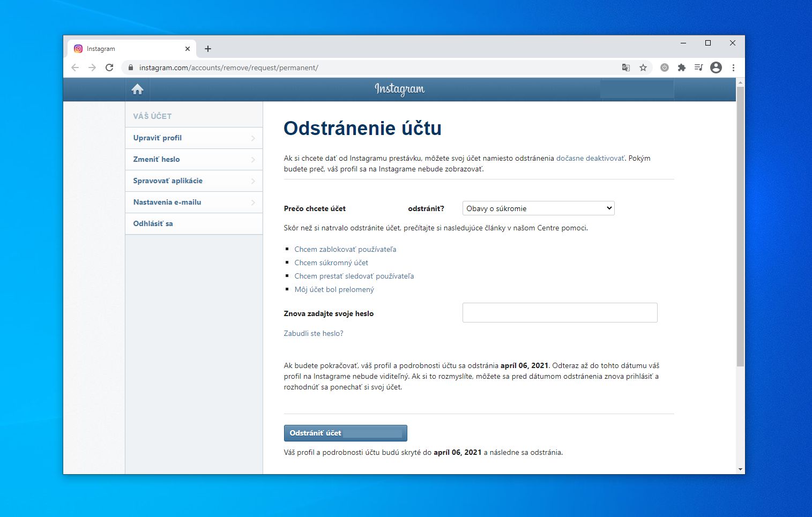Viewport: 812px width, 517px height.
Task: Click Odhlásiť sa in the sidebar
Action: tap(194, 224)
